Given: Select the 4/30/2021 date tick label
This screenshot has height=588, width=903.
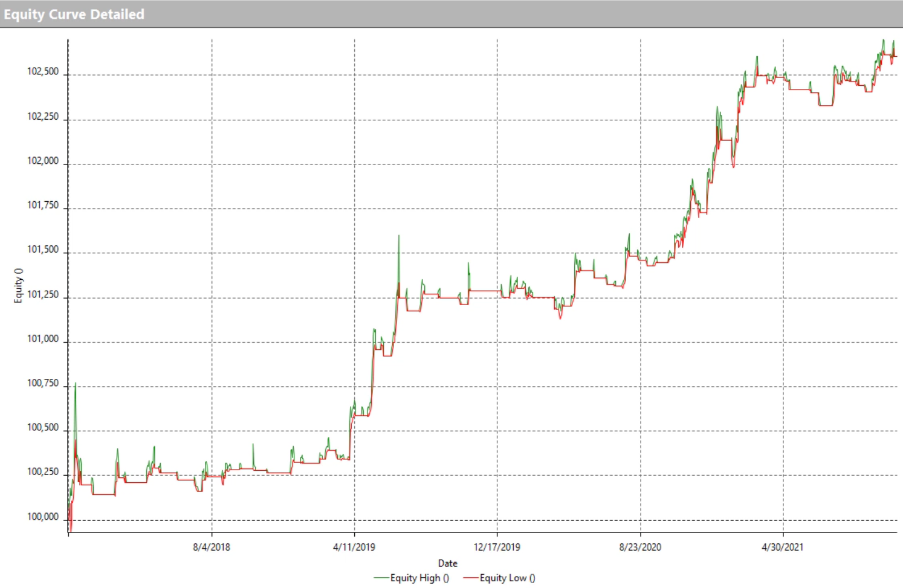Looking at the screenshot, I should pyautogui.click(x=783, y=547).
